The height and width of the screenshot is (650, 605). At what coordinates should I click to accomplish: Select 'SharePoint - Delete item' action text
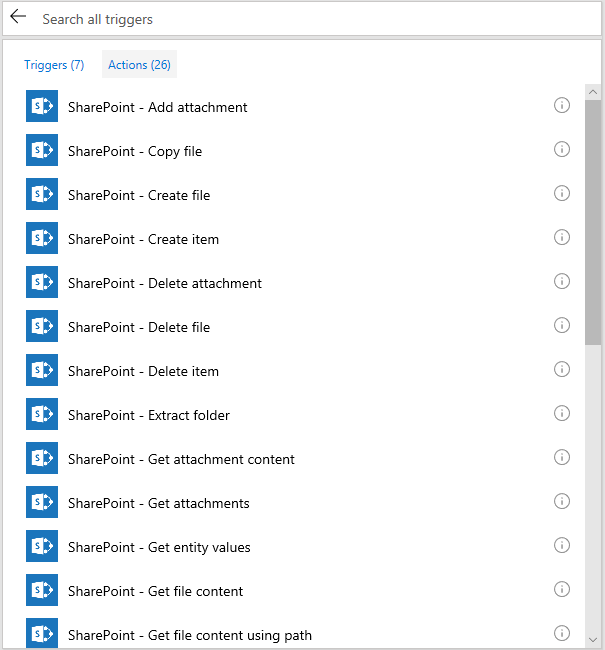point(143,371)
